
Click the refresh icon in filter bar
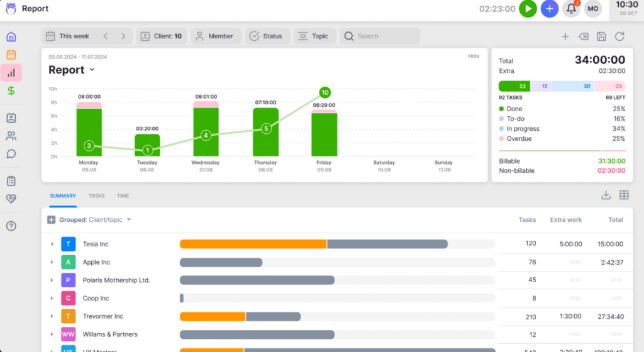point(619,36)
